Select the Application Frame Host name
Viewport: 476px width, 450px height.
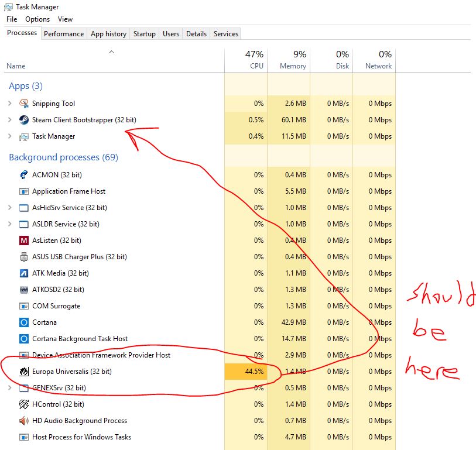pos(69,191)
